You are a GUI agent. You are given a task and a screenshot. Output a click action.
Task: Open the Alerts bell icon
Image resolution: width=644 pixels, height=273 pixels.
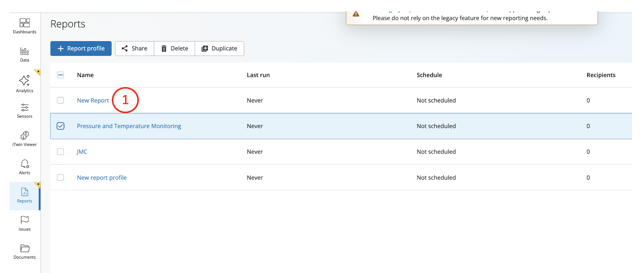click(25, 164)
